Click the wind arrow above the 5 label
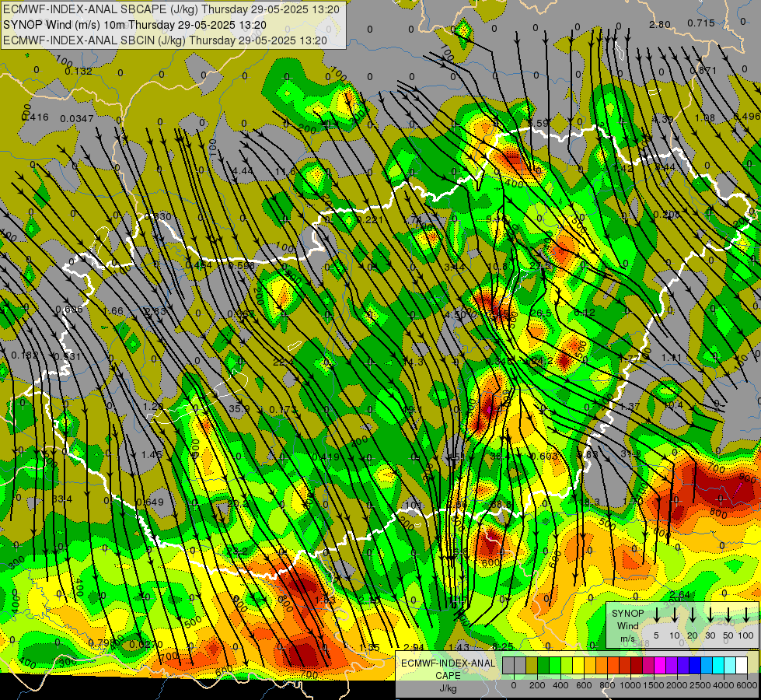 pyautogui.click(x=656, y=614)
